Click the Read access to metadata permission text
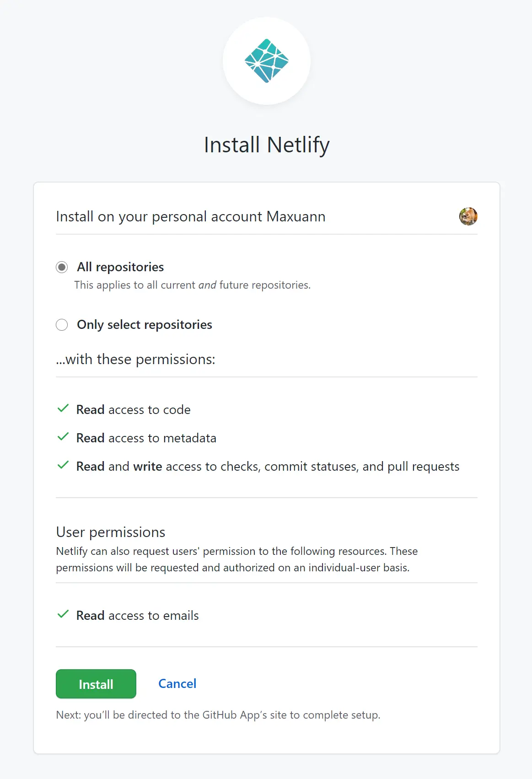The height and width of the screenshot is (779, 532). click(x=146, y=438)
